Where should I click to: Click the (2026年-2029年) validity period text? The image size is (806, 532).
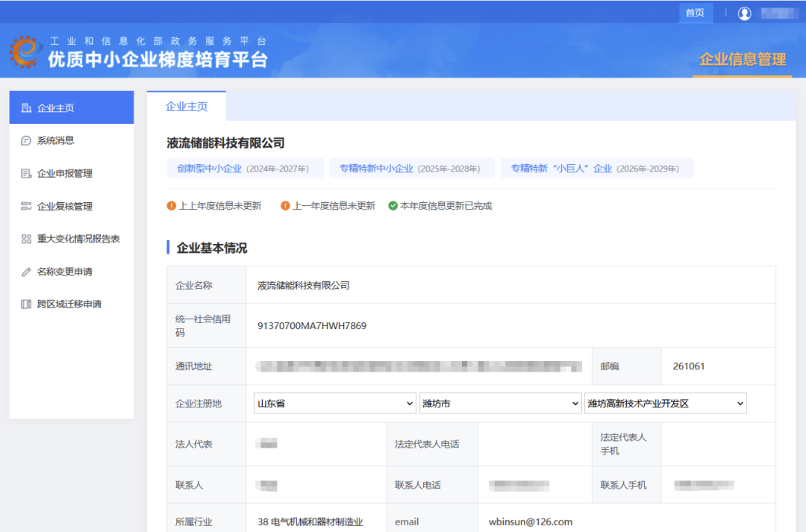pos(648,169)
